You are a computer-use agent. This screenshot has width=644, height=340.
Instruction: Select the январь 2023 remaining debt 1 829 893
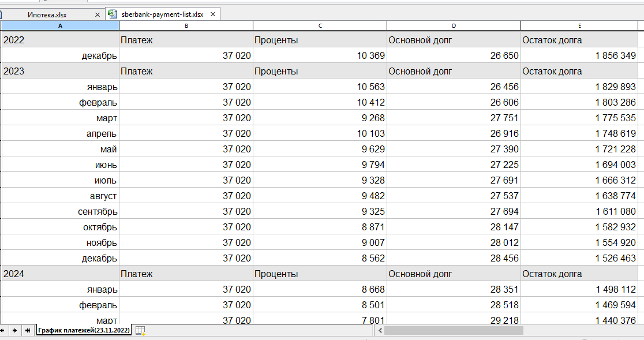coord(579,87)
